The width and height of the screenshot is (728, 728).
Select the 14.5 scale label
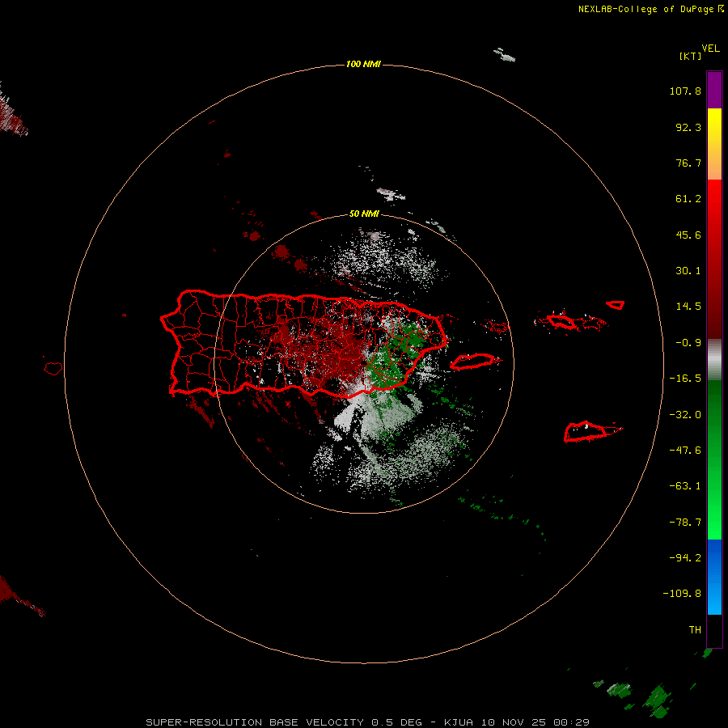pyautogui.click(x=688, y=307)
